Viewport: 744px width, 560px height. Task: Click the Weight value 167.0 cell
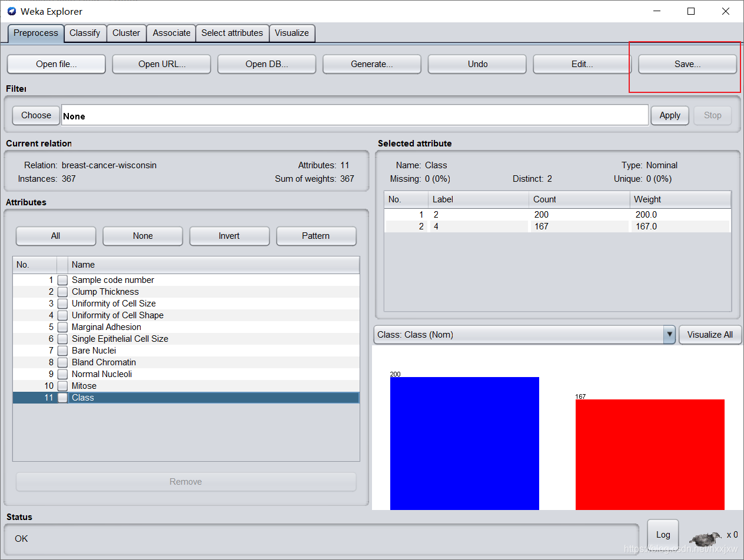point(680,226)
